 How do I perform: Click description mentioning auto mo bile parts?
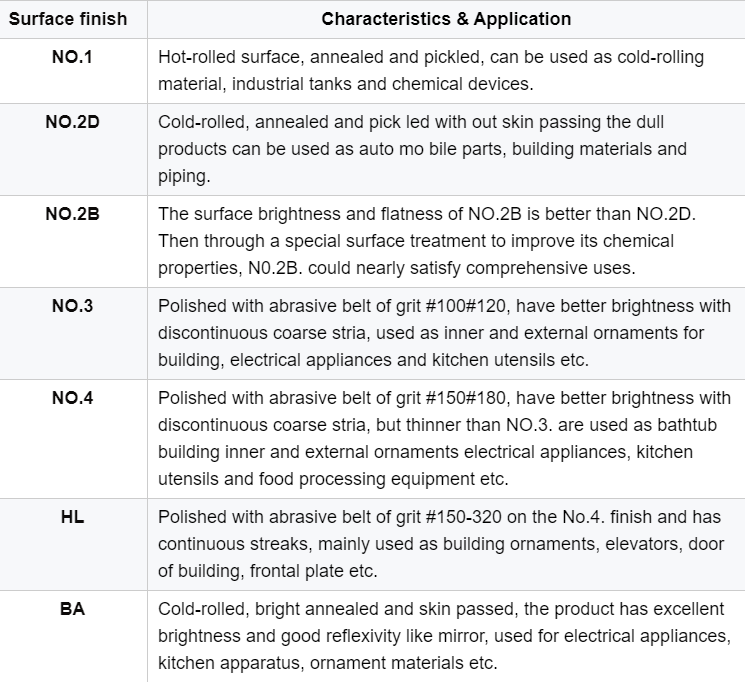[x=422, y=149]
